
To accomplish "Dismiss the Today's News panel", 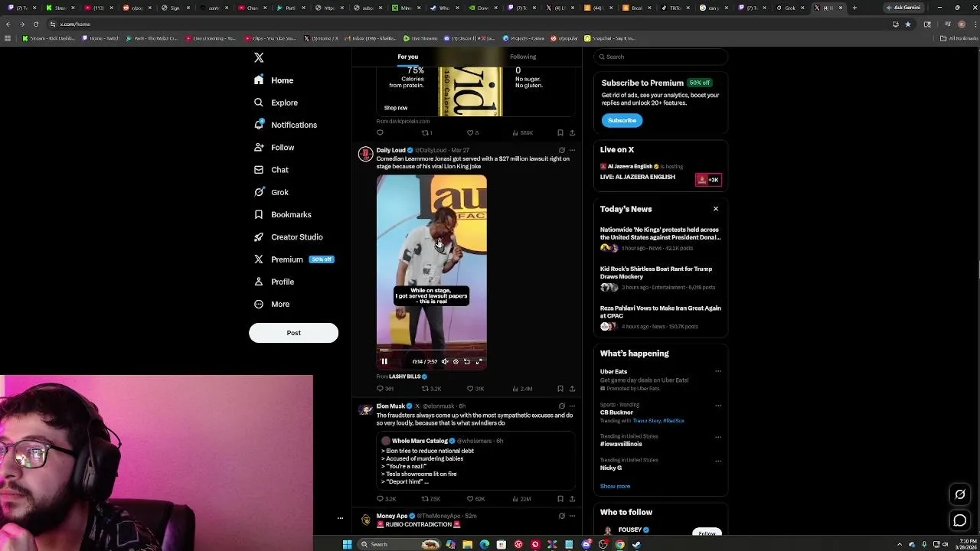I will (x=716, y=209).
